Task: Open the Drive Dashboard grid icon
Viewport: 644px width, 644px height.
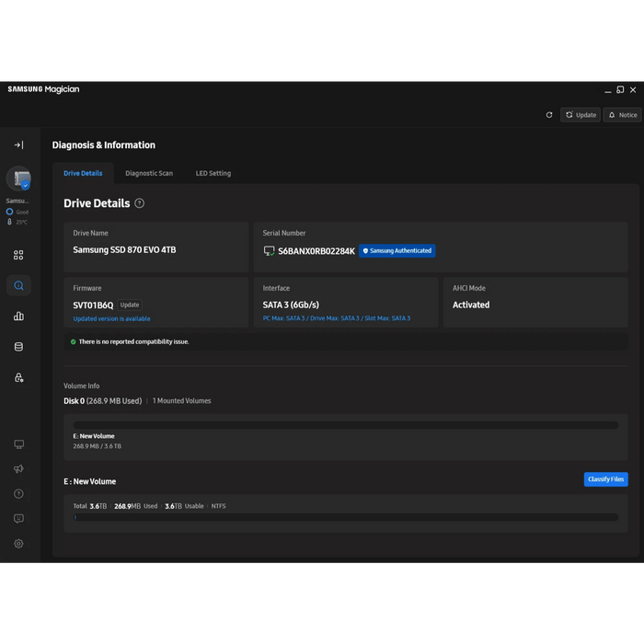Action: tap(18, 255)
